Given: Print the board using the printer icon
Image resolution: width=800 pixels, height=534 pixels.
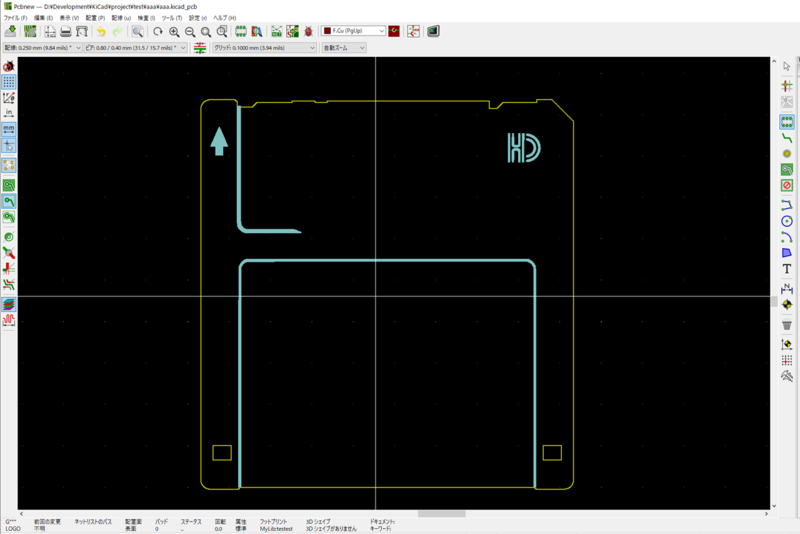Looking at the screenshot, I should pos(66,32).
